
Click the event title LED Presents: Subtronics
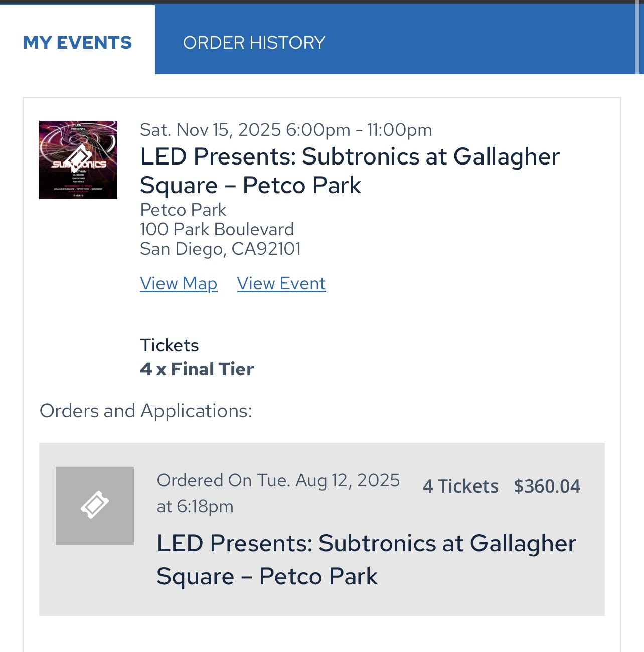[x=350, y=171]
